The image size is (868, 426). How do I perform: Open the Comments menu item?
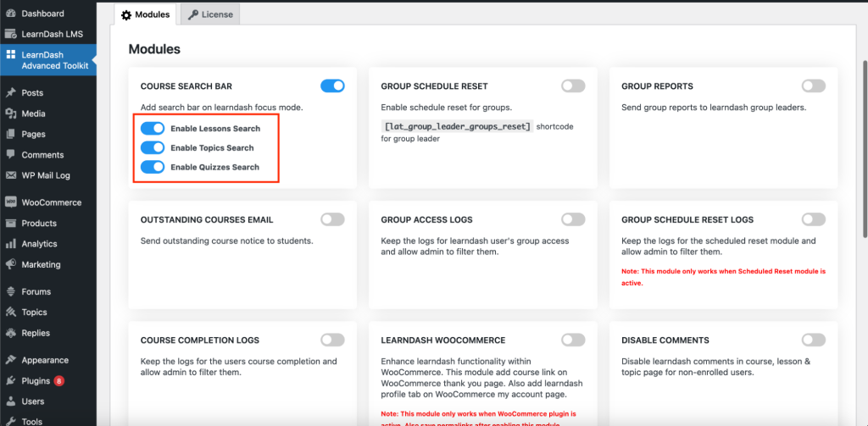(x=48, y=155)
